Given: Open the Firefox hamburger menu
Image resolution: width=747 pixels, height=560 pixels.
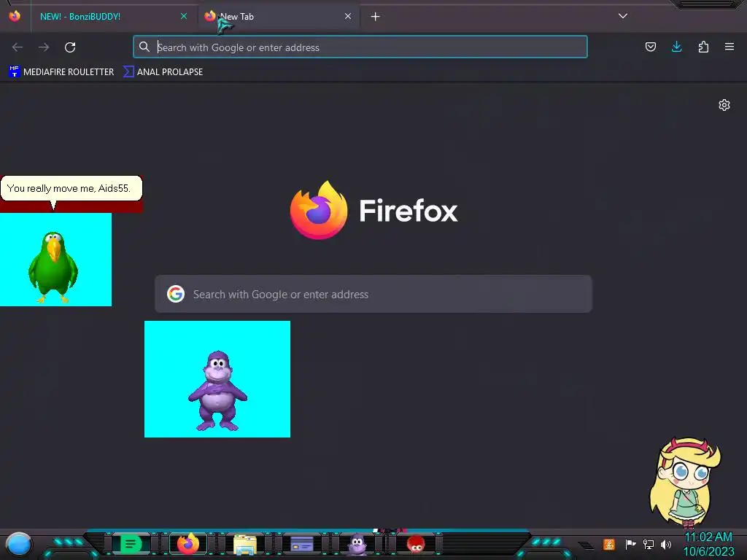Looking at the screenshot, I should click(729, 47).
